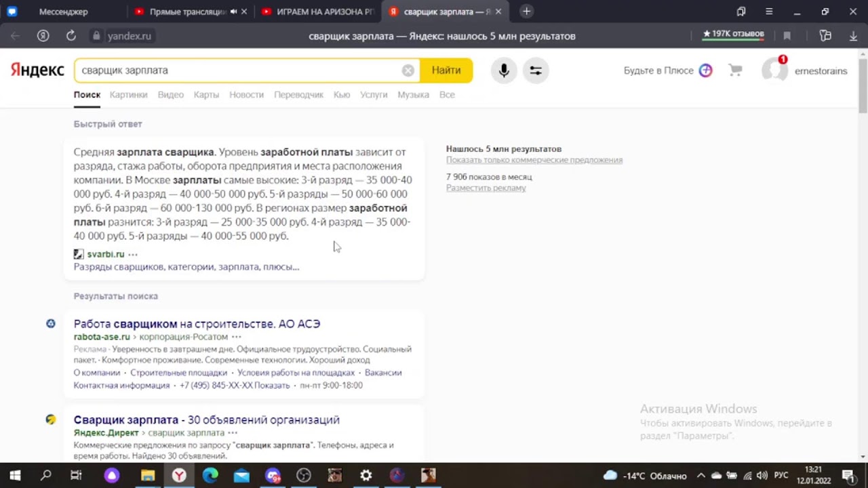Expand the Все services menu
The width and height of the screenshot is (868, 488).
click(x=447, y=95)
